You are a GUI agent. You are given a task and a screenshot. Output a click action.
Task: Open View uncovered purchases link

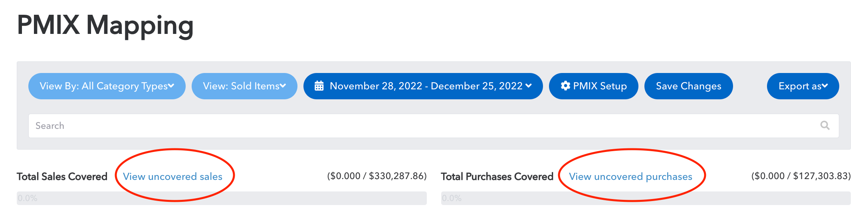pyautogui.click(x=630, y=176)
